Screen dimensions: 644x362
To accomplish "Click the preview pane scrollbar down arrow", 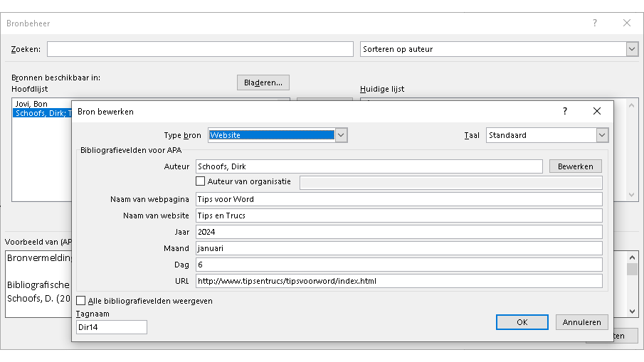I will pos(632,310).
